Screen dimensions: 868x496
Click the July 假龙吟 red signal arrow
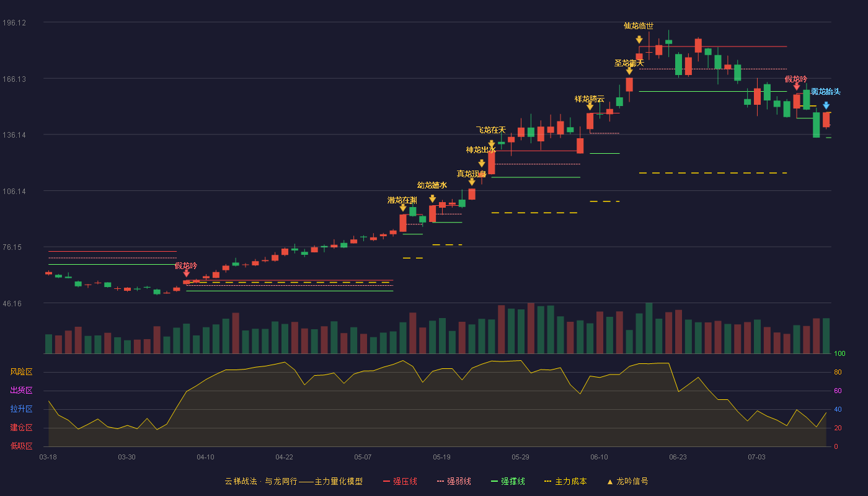tap(797, 86)
